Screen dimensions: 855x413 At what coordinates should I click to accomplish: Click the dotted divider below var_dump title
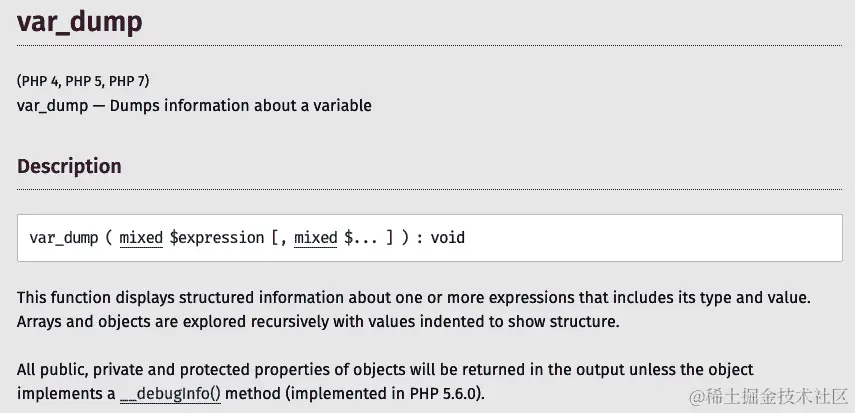tap(430, 45)
